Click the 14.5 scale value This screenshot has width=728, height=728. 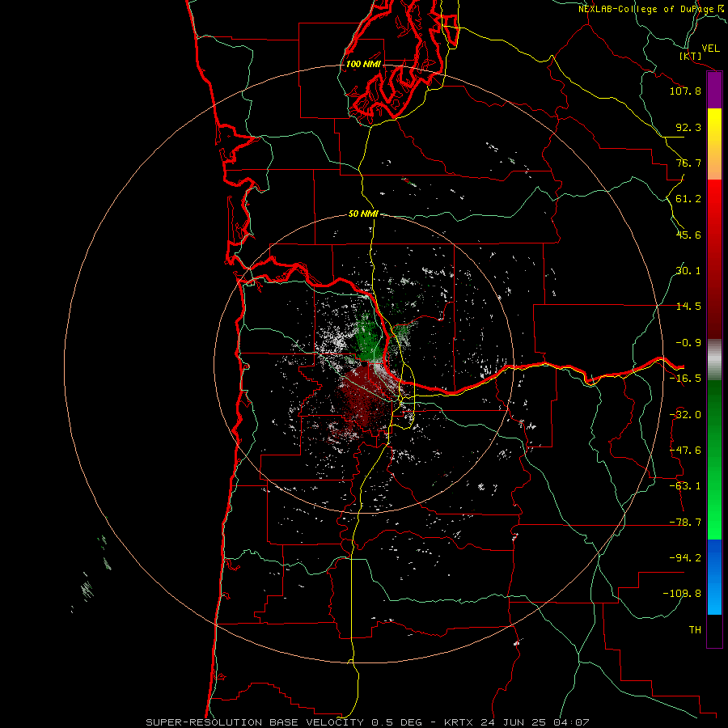688,307
